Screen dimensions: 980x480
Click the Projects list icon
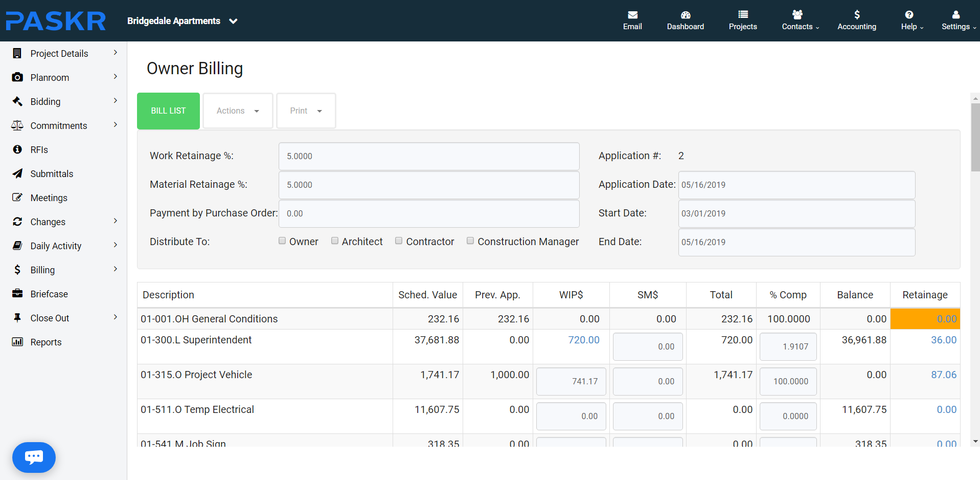743,15
